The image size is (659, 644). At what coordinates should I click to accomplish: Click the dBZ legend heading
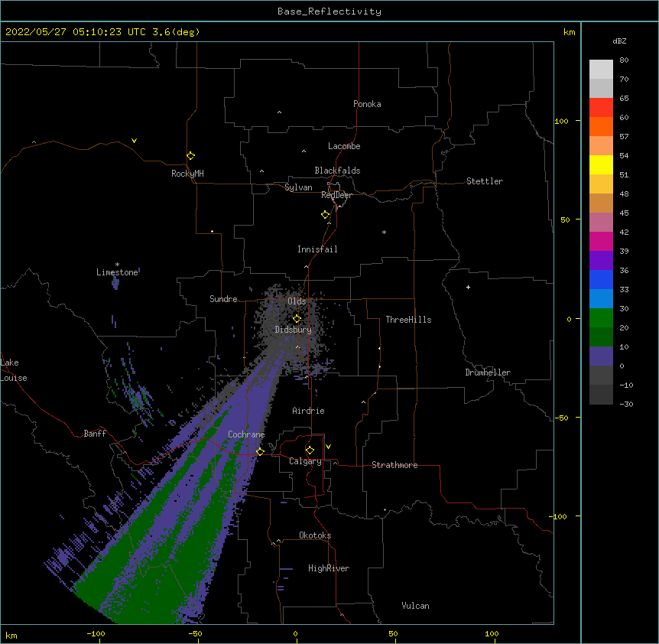(x=619, y=41)
